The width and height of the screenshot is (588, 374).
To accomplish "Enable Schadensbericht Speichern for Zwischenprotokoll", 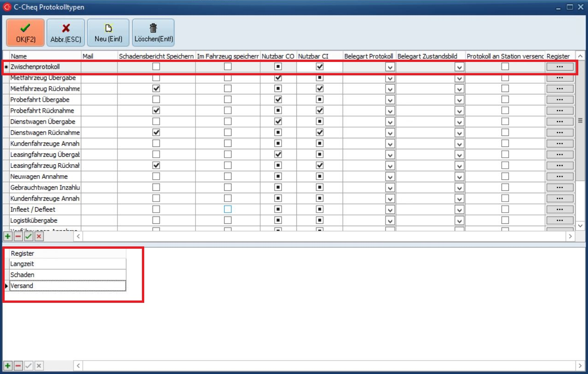I will coord(156,67).
